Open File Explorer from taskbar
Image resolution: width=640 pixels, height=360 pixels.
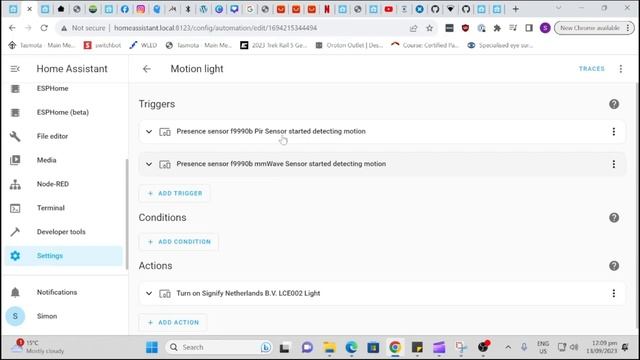click(329, 347)
